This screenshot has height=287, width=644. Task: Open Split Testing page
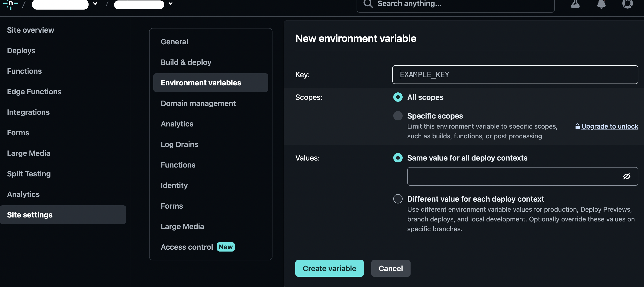[x=29, y=174]
